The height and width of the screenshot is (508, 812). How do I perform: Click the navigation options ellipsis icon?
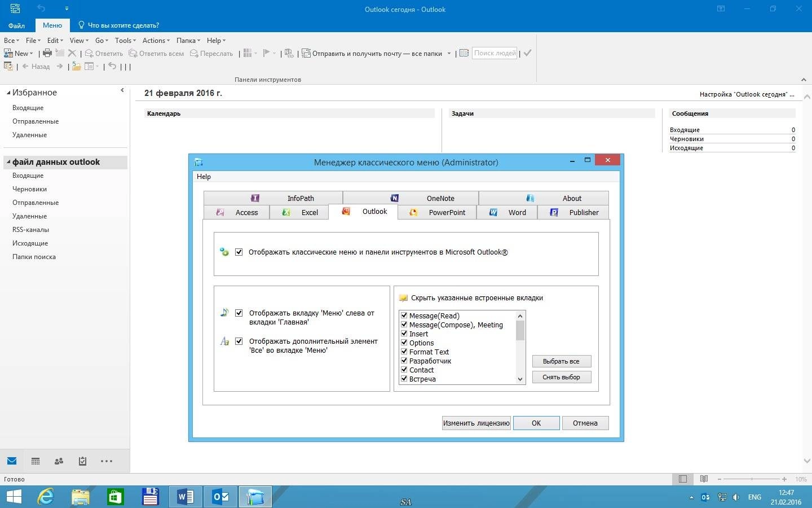[x=106, y=461]
